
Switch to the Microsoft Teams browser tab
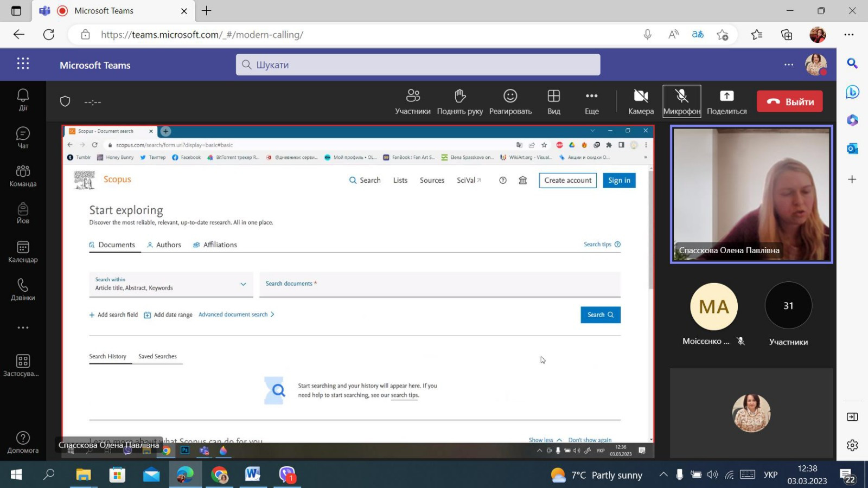coord(103,11)
